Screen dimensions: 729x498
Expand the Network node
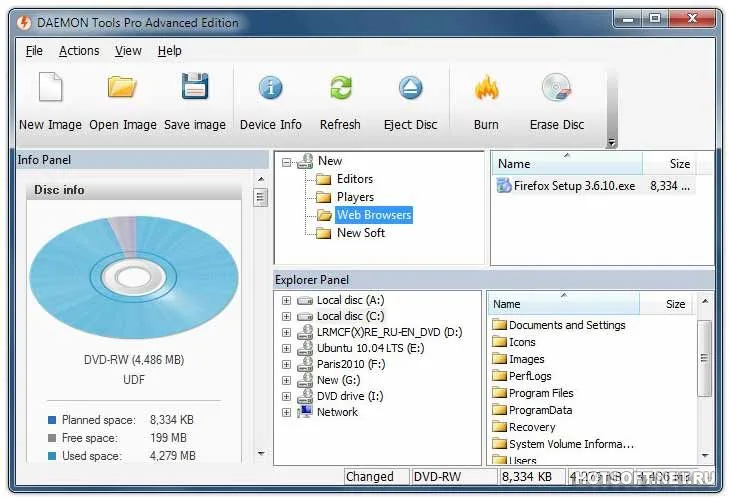click(286, 412)
